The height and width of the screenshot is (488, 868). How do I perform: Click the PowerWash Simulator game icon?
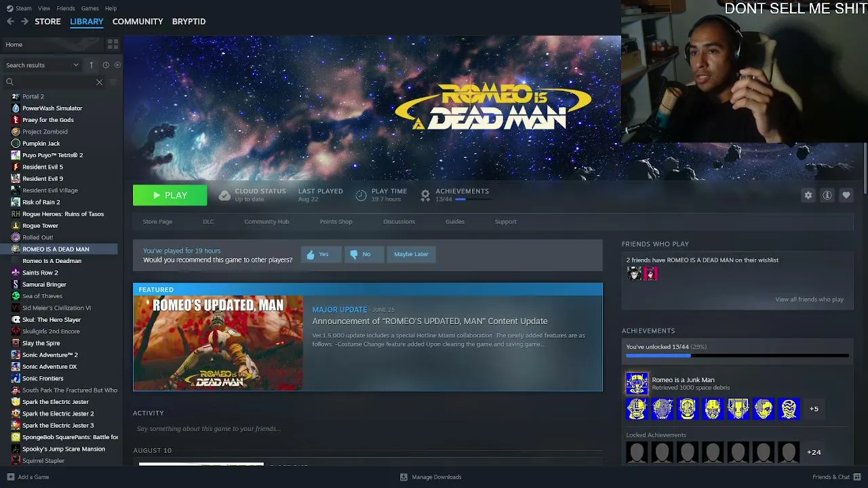coord(16,108)
